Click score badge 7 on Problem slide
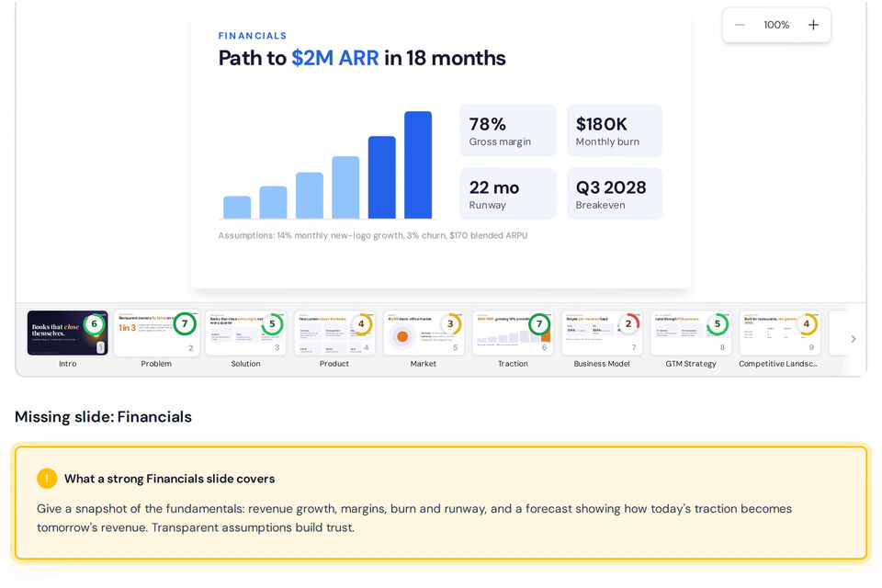The image size is (882, 588). pos(185,324)
